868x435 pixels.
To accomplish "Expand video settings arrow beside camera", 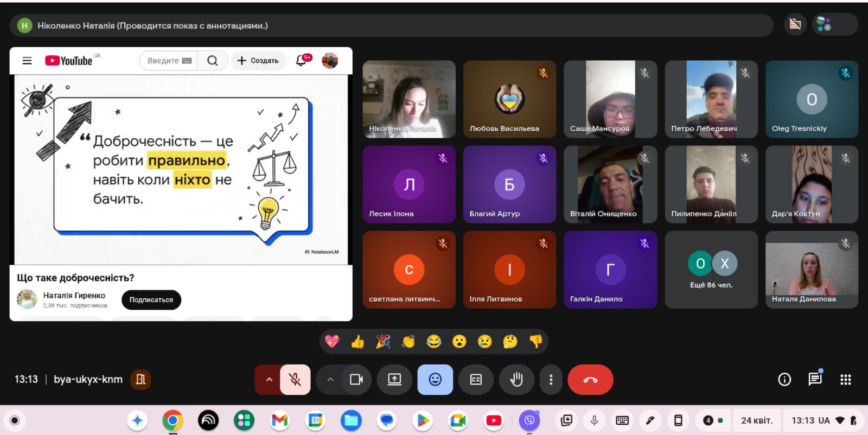I will coord(330,380).
